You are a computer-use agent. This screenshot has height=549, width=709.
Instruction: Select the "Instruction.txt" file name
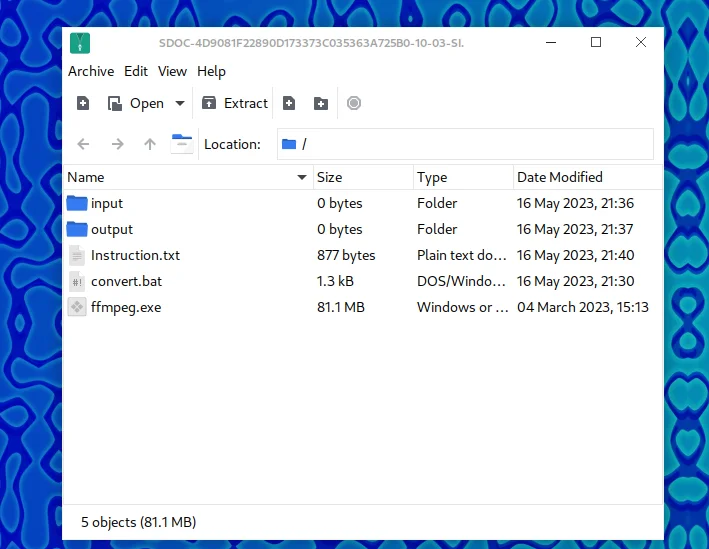point(135,256)
